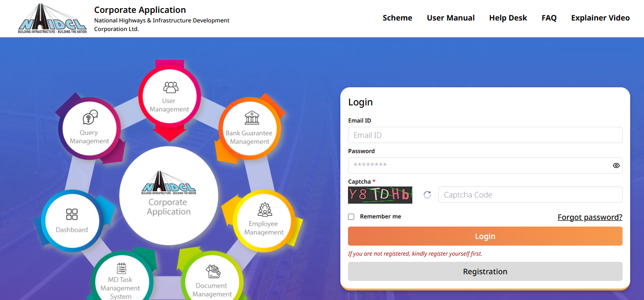The height and width of the screenshot is (300, 644).
Task: Open the Scheme menu item
Action: 397,18
